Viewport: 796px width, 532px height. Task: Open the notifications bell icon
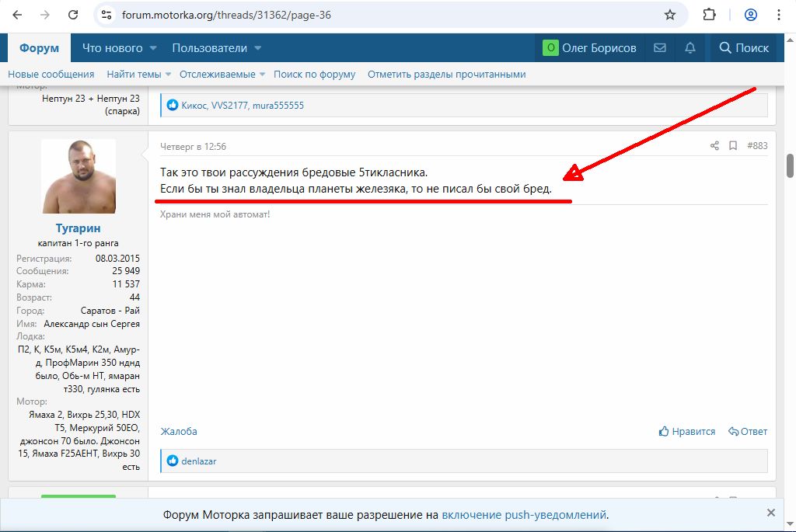(690, 48)
